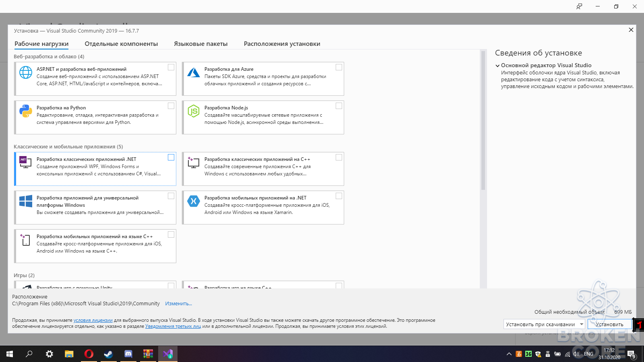Show hidden system tray icons

point(509,354)
